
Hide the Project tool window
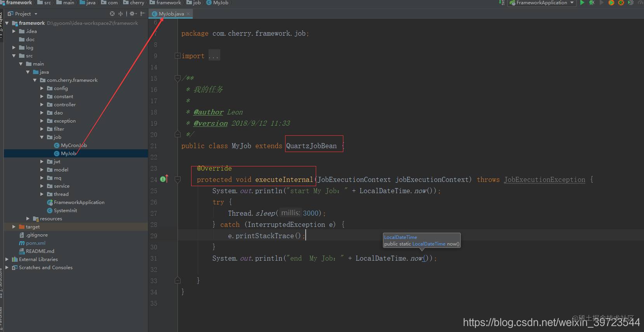(143, 14)
